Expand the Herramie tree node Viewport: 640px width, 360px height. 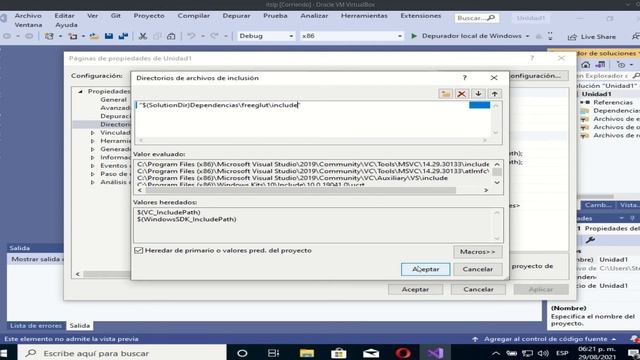pyautogui.click(x=93, y=141)
